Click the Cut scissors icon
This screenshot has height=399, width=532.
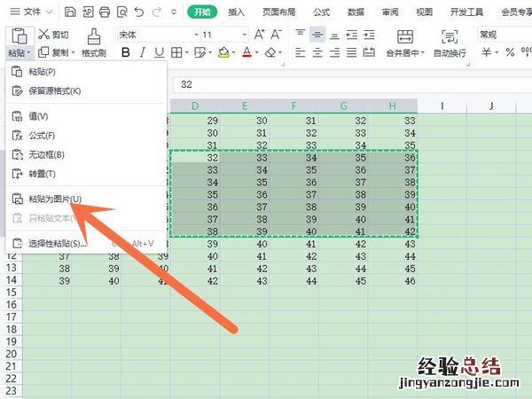(x=43, y=35)
